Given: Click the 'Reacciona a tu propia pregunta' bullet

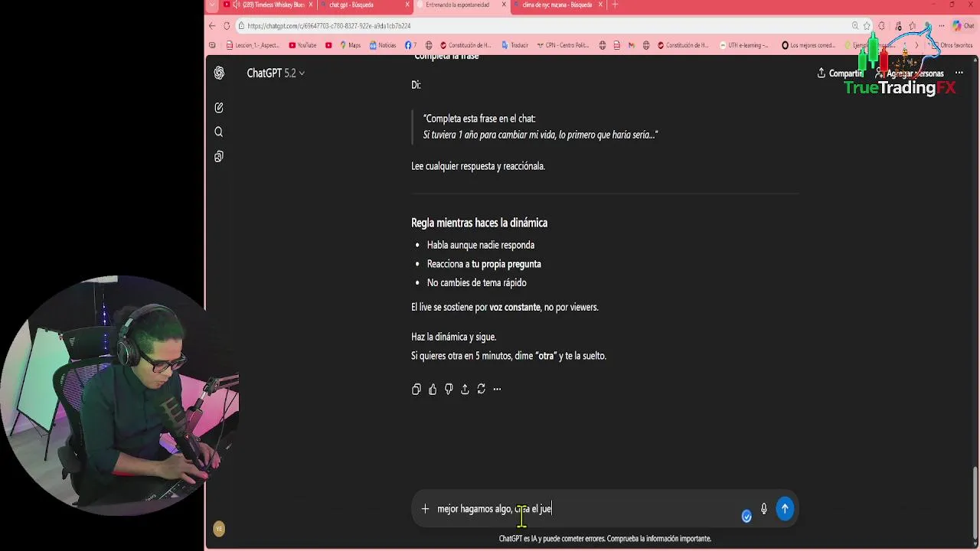Looking at the screenshot, I should coord(484,264).
